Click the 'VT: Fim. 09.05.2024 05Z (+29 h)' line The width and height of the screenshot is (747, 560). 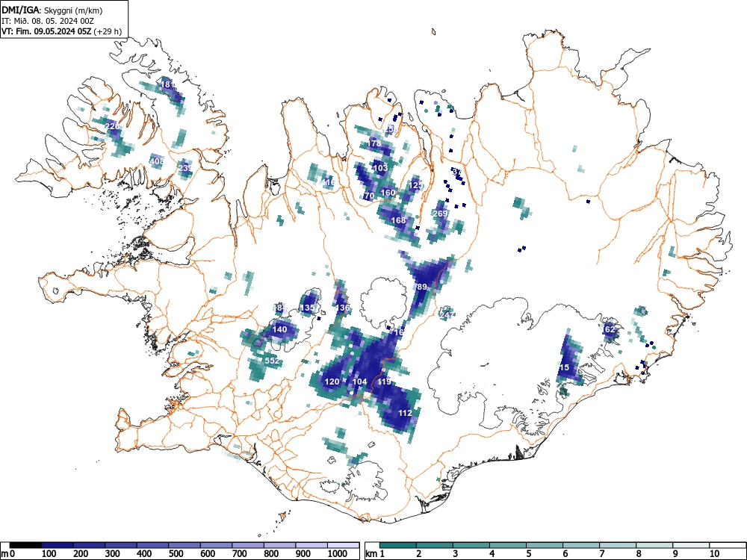click(61, 32)
